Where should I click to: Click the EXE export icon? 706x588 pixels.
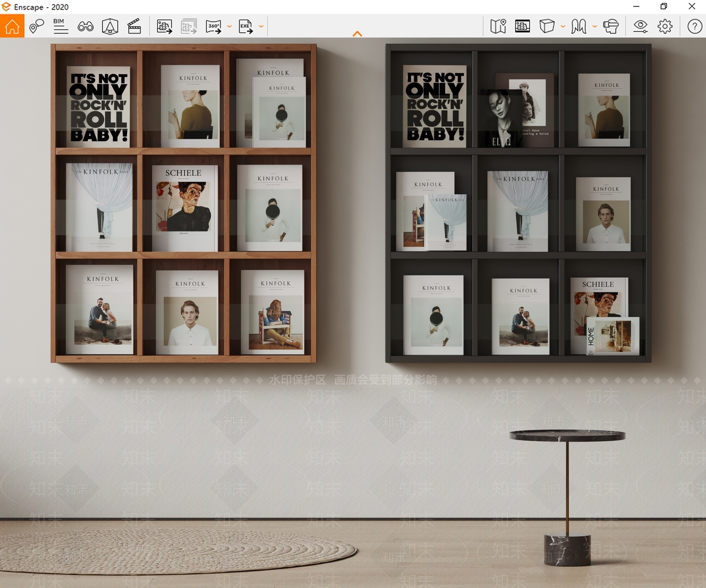(x=246, y=26)
